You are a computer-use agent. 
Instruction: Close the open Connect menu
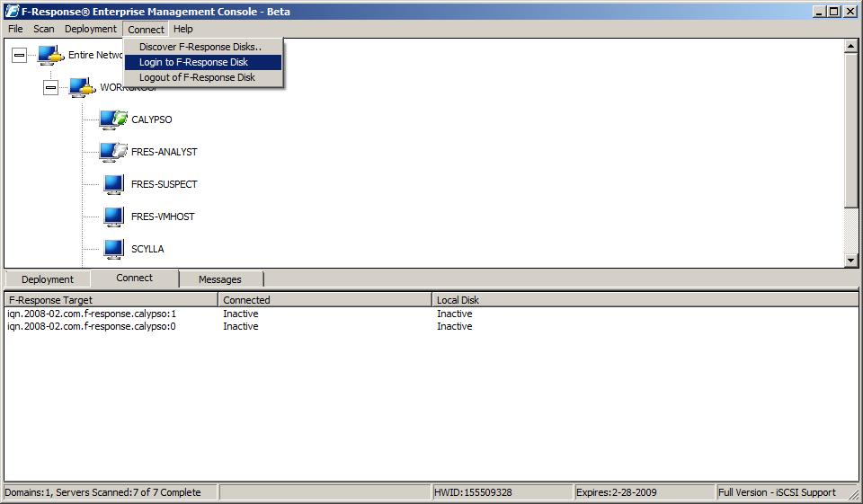click(x=146, y=29)
